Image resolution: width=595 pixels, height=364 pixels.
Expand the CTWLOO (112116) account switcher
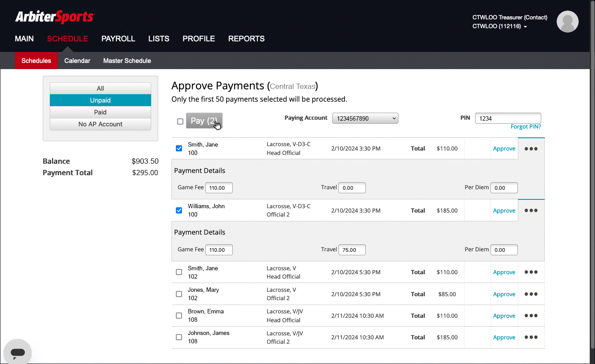pos(500,26)
